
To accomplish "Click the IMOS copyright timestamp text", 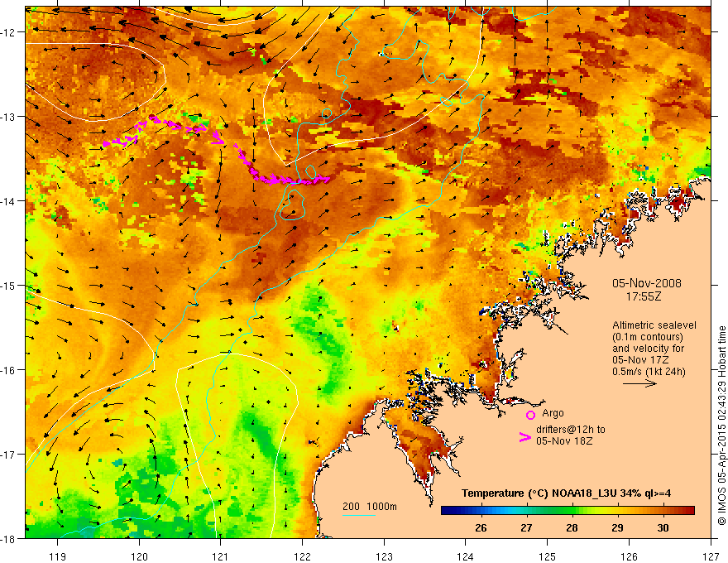I will pos(722,426).
